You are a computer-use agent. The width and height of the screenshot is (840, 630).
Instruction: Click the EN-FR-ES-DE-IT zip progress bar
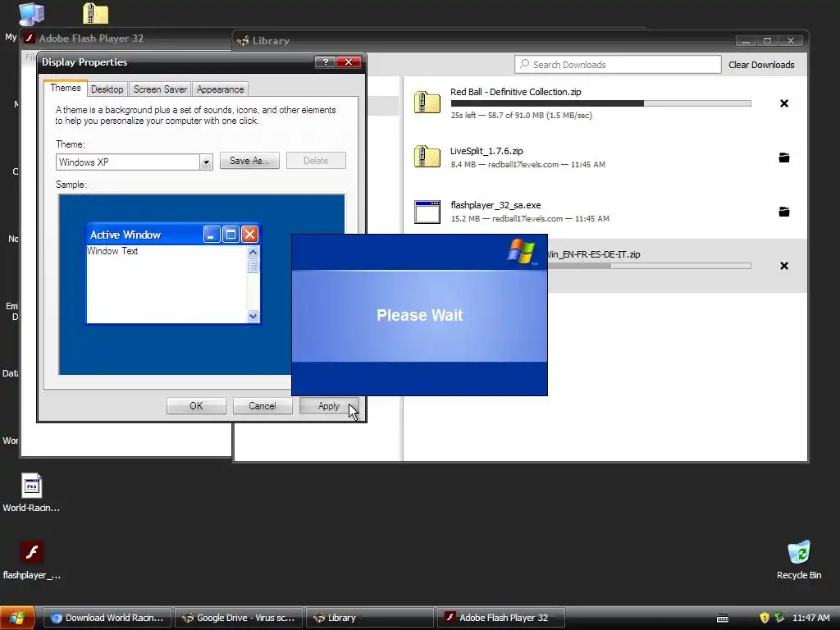650,266
